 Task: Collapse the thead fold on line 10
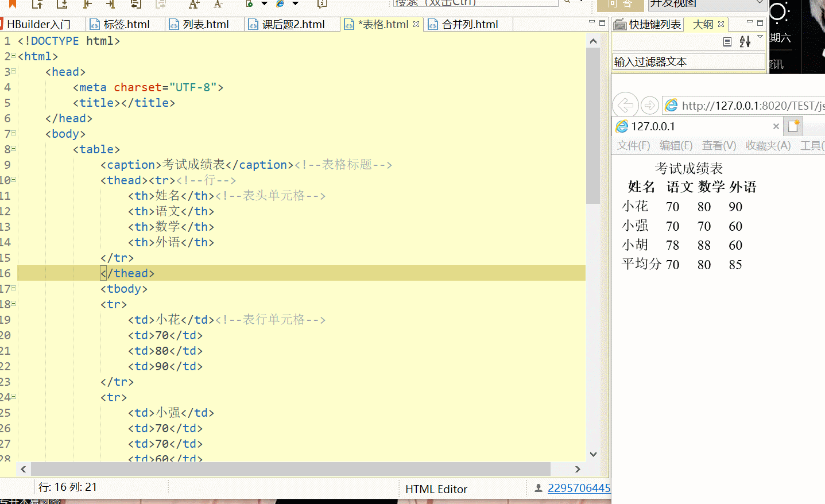point(13,180)
